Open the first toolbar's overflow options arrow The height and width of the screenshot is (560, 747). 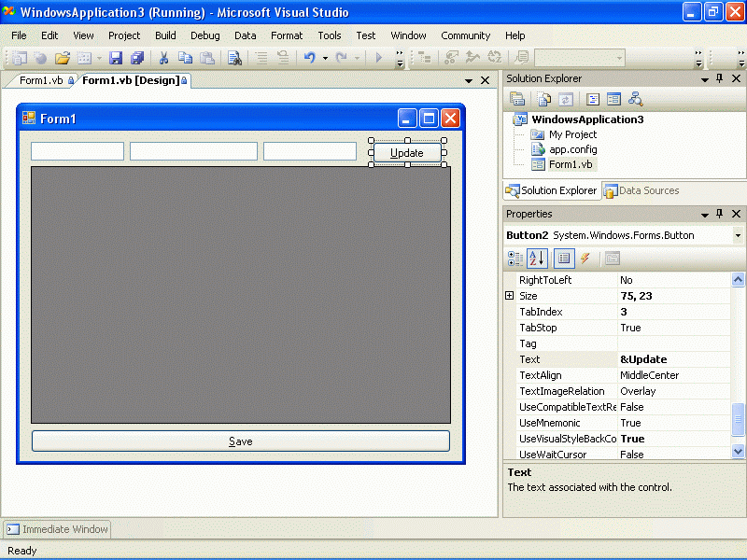(x=401, y=59)
